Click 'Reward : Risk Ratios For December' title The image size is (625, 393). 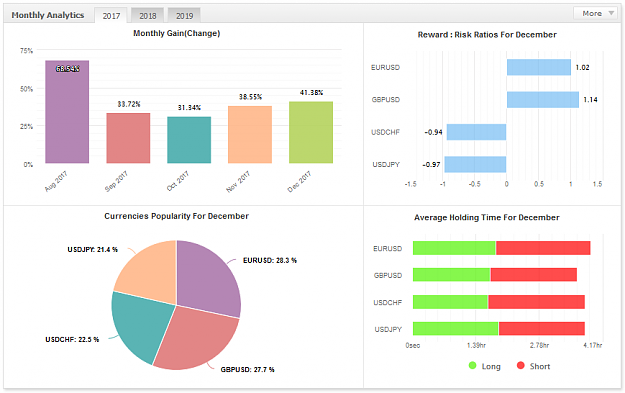(x=487, y=35)
